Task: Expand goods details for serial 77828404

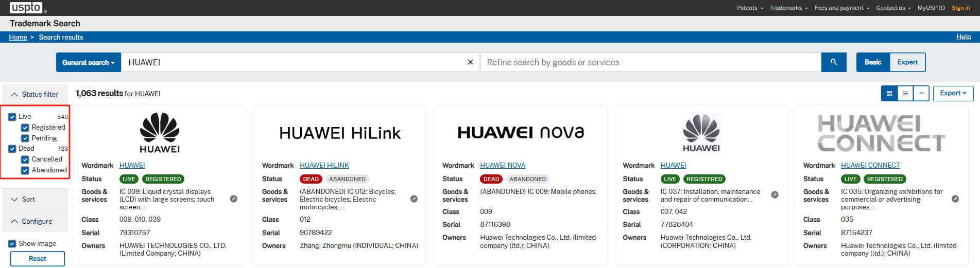Action: click(x=775, y=195)
